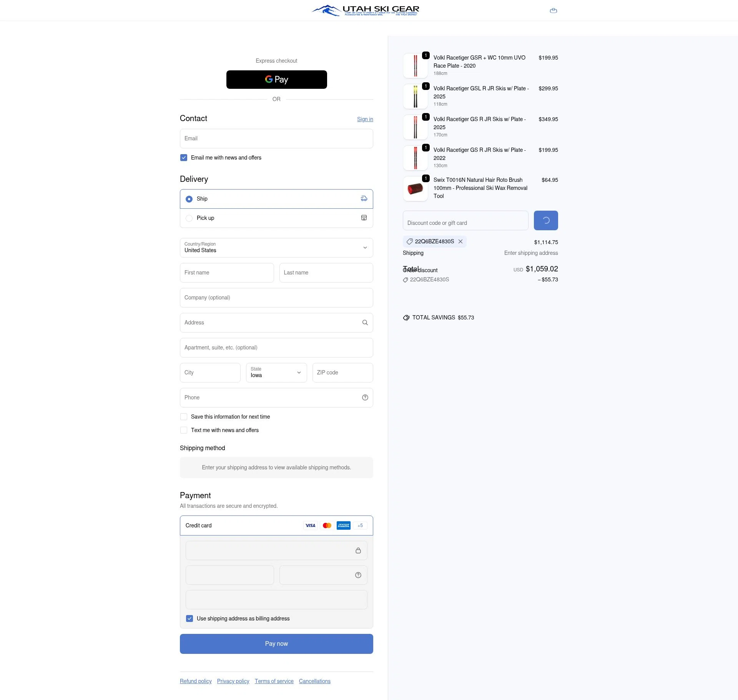Remove the applied discount code 22Q6BZE4830S

[460, 241]
